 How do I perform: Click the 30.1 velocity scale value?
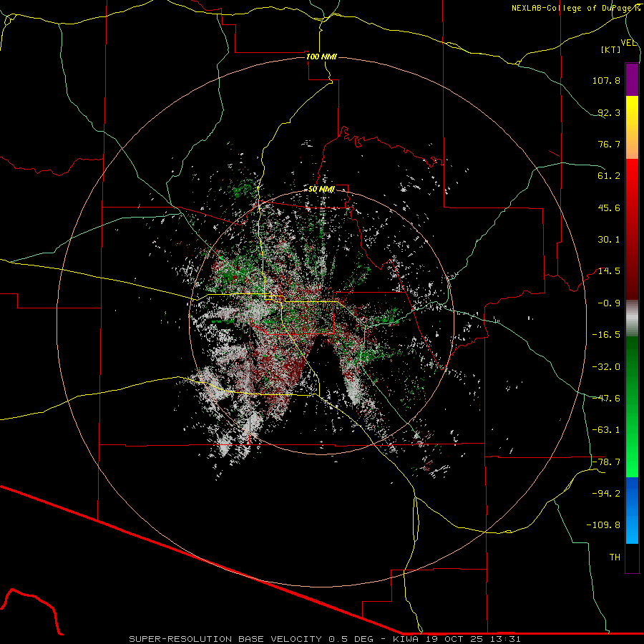[x=609, y=240]
